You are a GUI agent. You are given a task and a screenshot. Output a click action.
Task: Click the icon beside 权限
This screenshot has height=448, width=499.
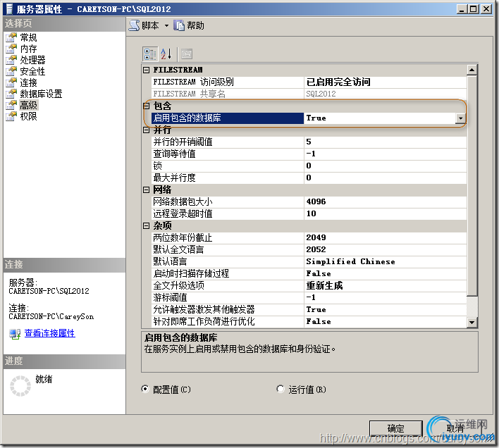(x=11, y=116)
